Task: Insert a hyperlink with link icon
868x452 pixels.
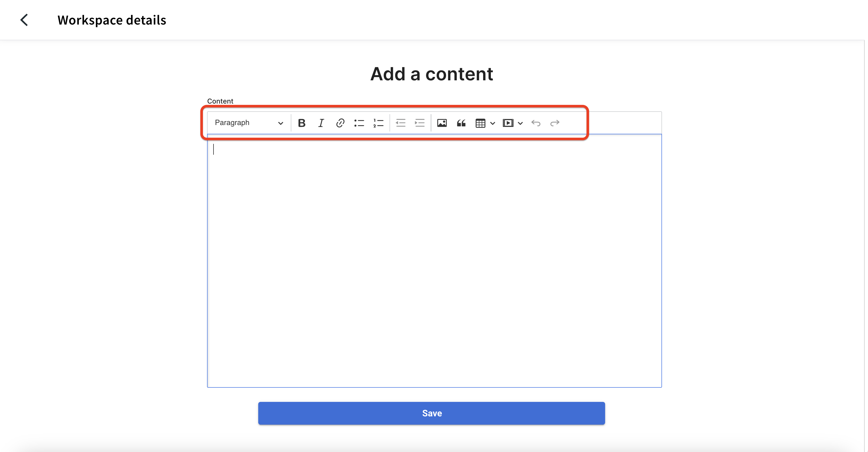Action: point(340,123)
